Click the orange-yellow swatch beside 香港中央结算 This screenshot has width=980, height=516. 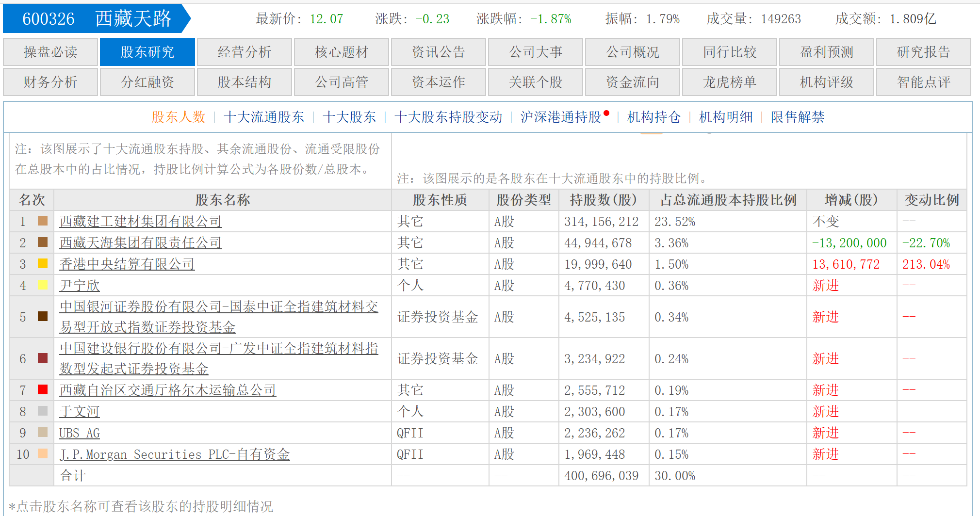43,264
